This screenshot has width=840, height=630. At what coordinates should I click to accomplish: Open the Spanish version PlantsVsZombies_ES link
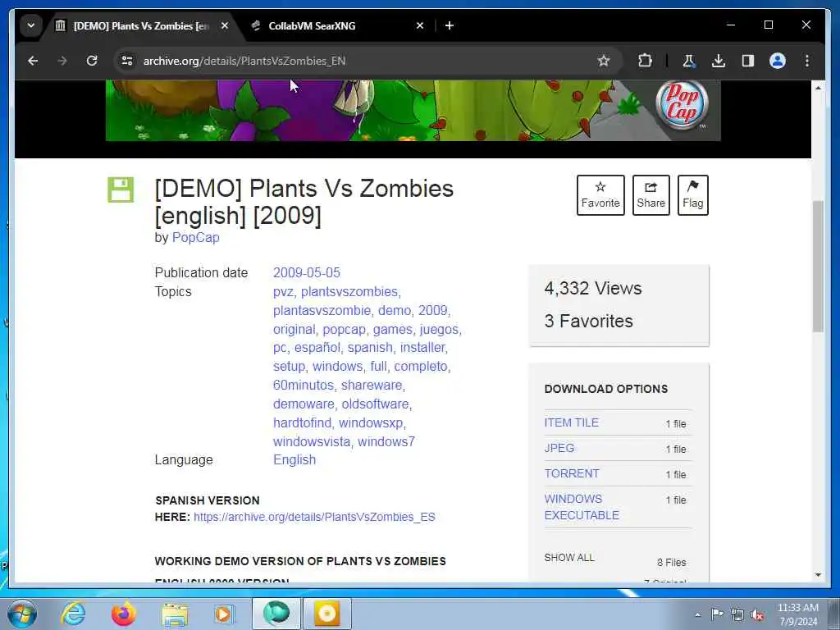coord(314,517)
